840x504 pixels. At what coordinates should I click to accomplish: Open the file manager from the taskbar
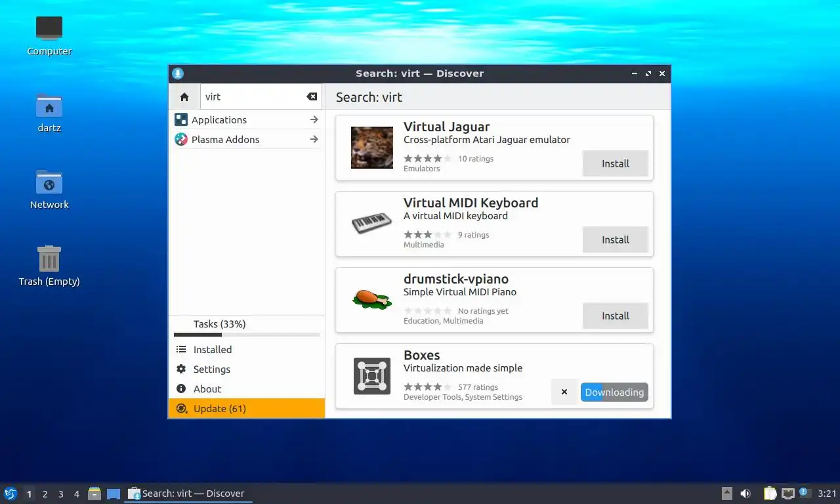click(x=94, y=493)
